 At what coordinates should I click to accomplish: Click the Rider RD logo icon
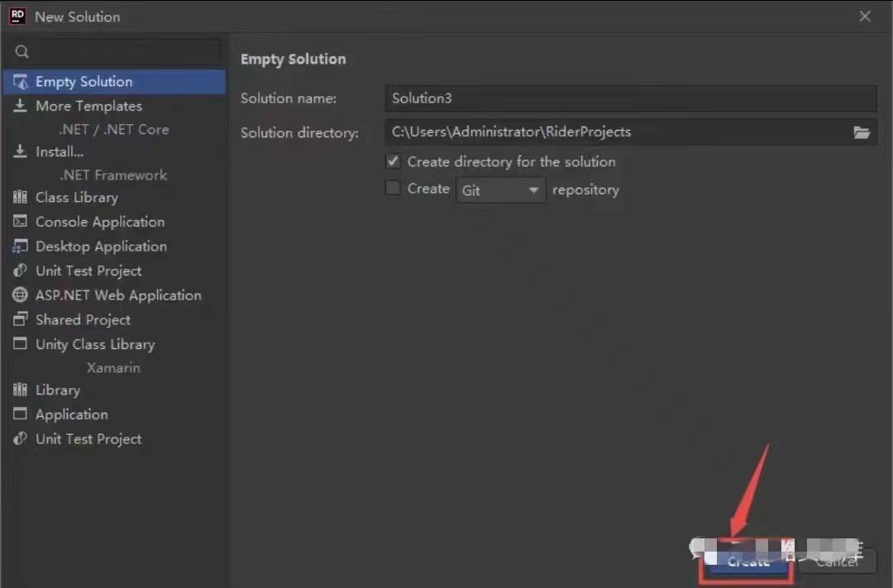(x=17, y=16)
